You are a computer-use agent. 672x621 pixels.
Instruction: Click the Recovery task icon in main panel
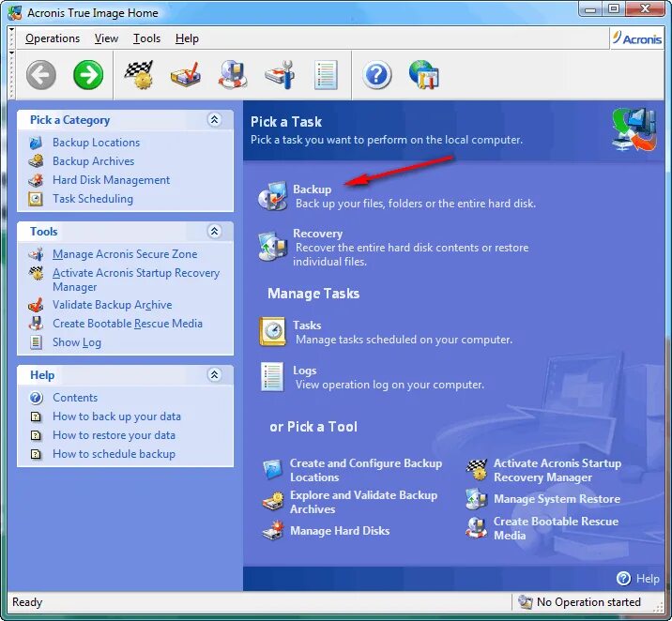272,246
